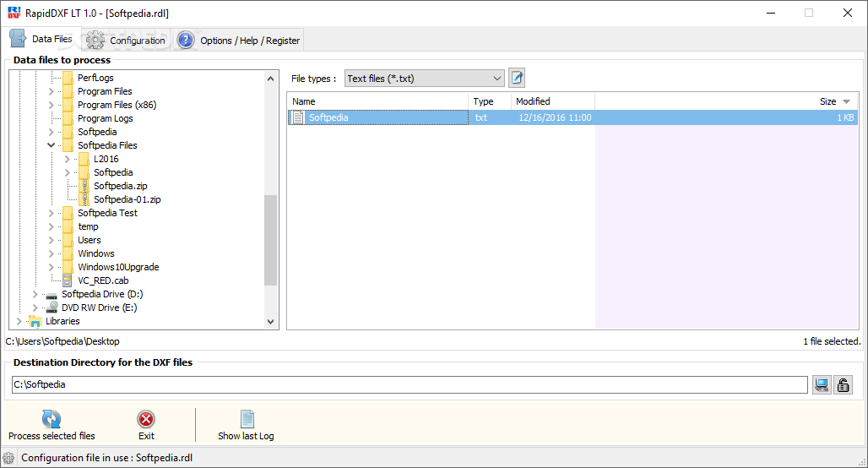This screenshot has height=468, width=868.
Task: Expand the Program Files (x86) folder
Action: (x=51, y=105)
